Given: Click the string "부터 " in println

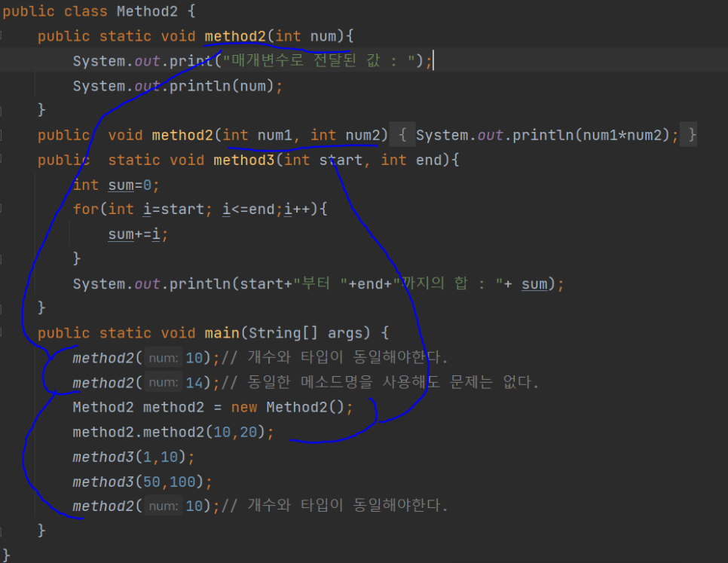Looking at the screenshot, I should click(x=320, y=283).
